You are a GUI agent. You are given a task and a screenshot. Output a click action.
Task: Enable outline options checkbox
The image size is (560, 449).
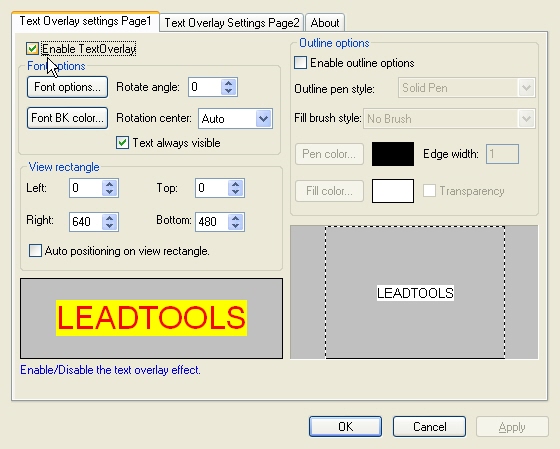[300, 63]
